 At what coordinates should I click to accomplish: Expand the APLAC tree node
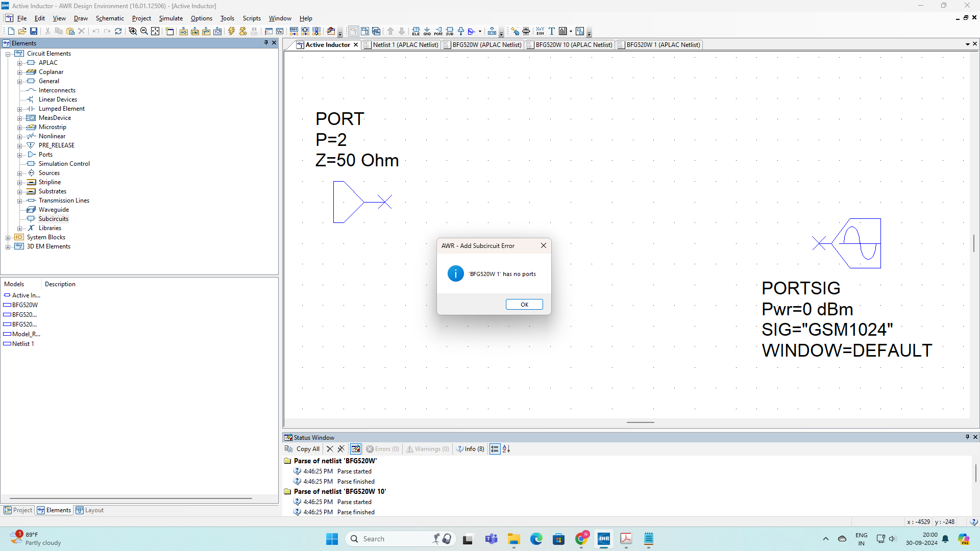click(19, 63)
